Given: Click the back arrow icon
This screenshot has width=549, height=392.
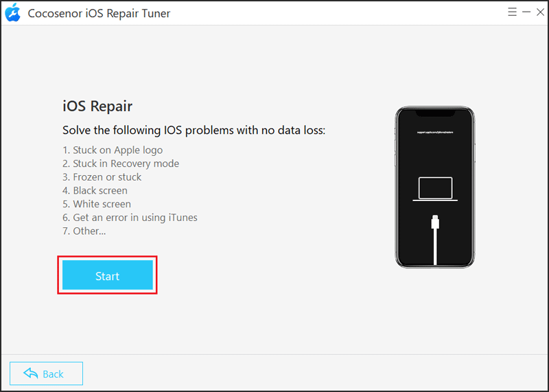Looking at the screenshot, I should [x=31, y=373].
